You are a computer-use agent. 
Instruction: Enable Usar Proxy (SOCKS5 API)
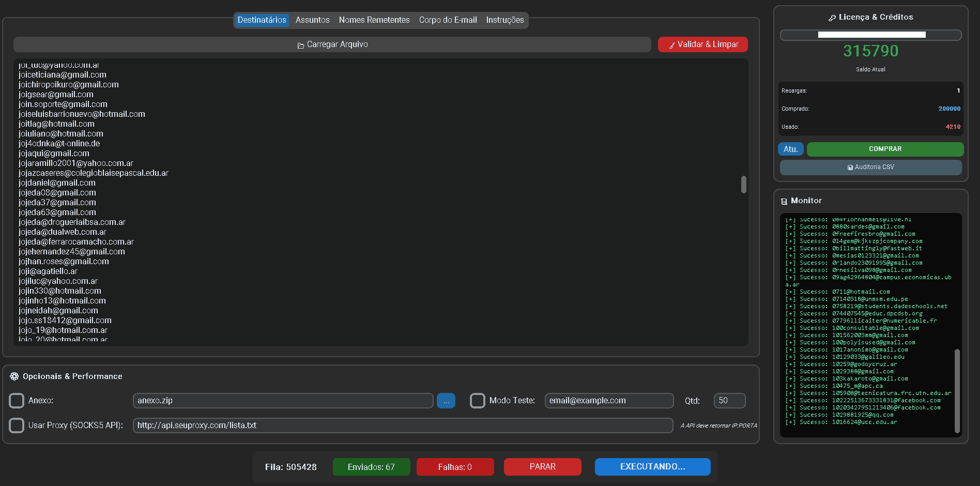pyautogui.click(x=16, y=426)
